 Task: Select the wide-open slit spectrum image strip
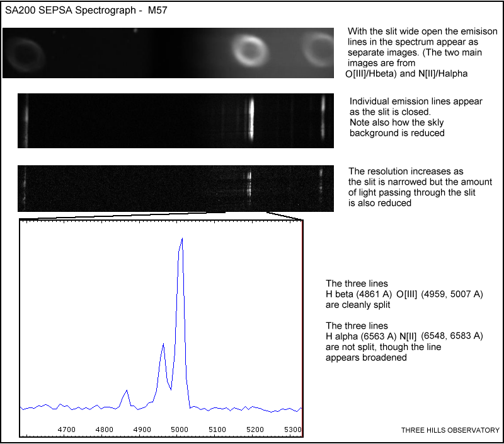click(x=168, y=53)
